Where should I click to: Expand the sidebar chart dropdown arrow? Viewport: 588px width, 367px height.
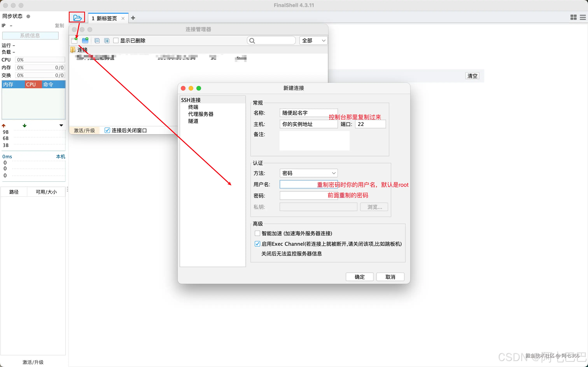click(61, 125)
